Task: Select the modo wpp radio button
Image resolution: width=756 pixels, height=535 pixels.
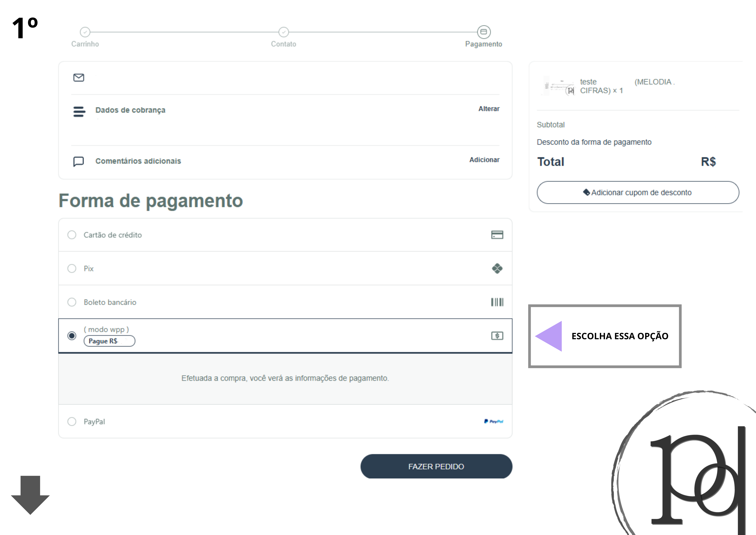Action: tap(72, 336)
